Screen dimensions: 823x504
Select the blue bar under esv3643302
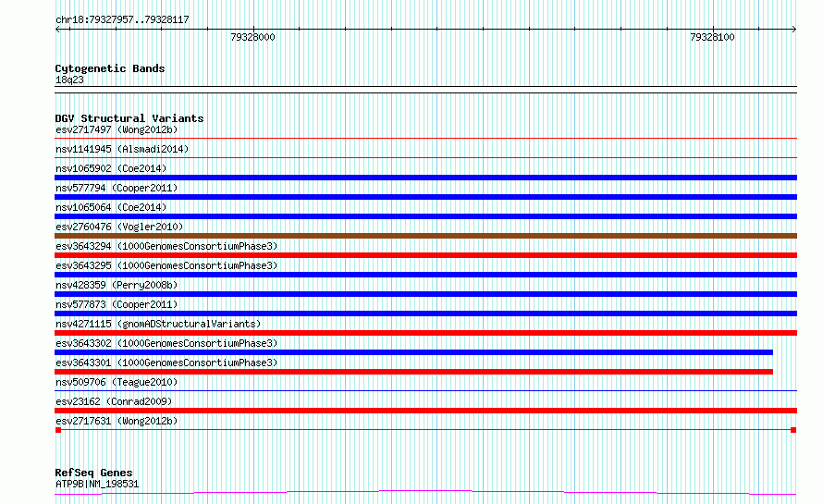(x=413, y=352)
